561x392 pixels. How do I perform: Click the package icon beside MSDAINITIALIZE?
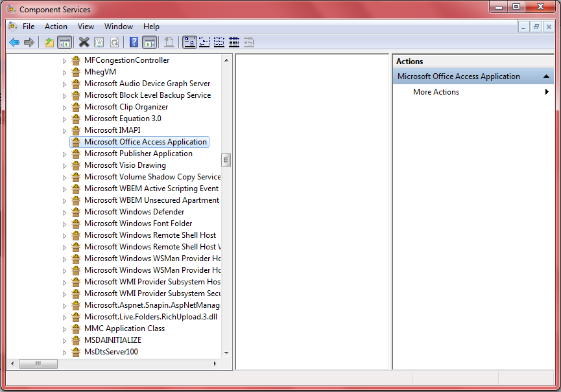(x=75, y=340)
